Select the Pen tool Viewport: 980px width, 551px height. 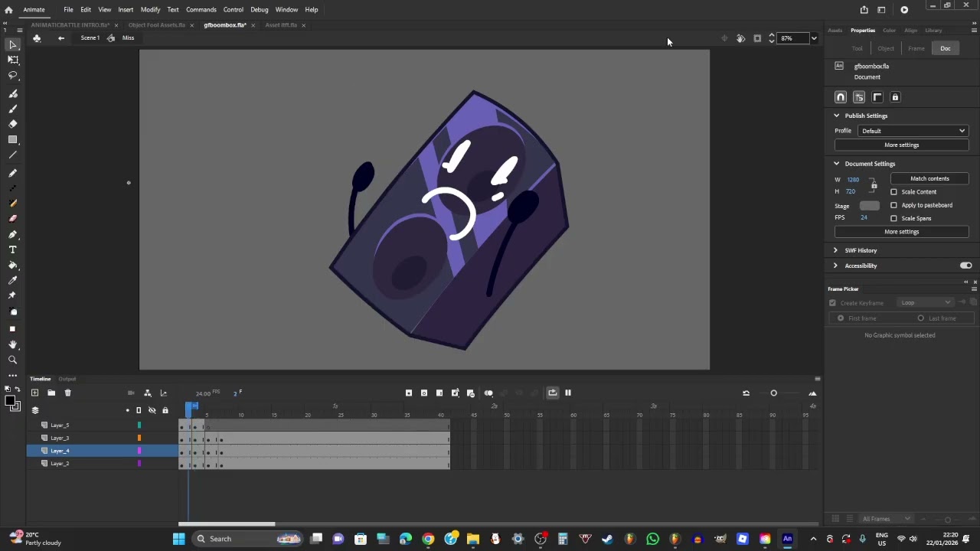pyautogui.click(x=13, y=234)
